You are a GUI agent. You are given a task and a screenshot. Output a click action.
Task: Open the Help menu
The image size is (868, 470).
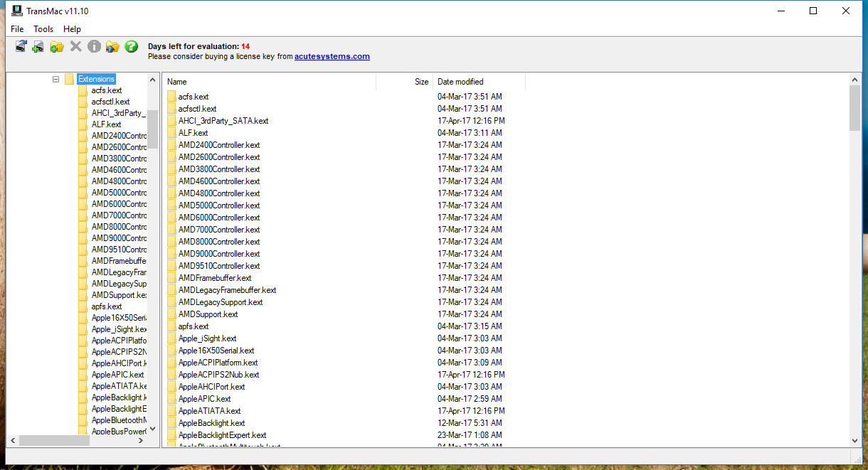[72, 29]
